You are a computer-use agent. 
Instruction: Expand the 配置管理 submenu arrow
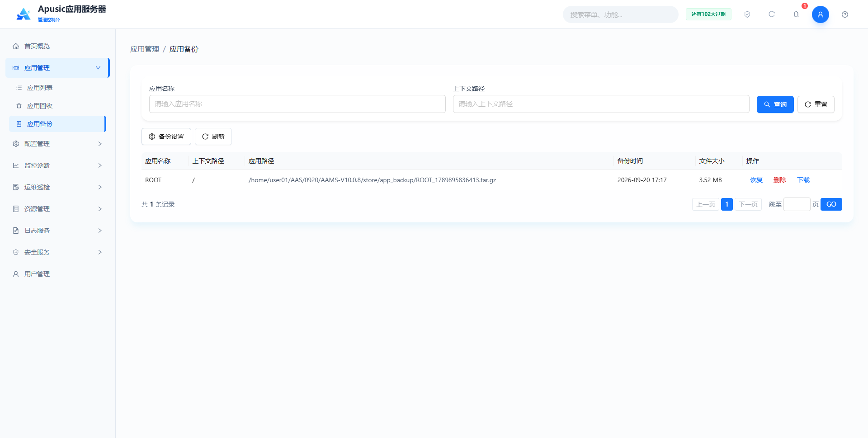tap(100, 144)
